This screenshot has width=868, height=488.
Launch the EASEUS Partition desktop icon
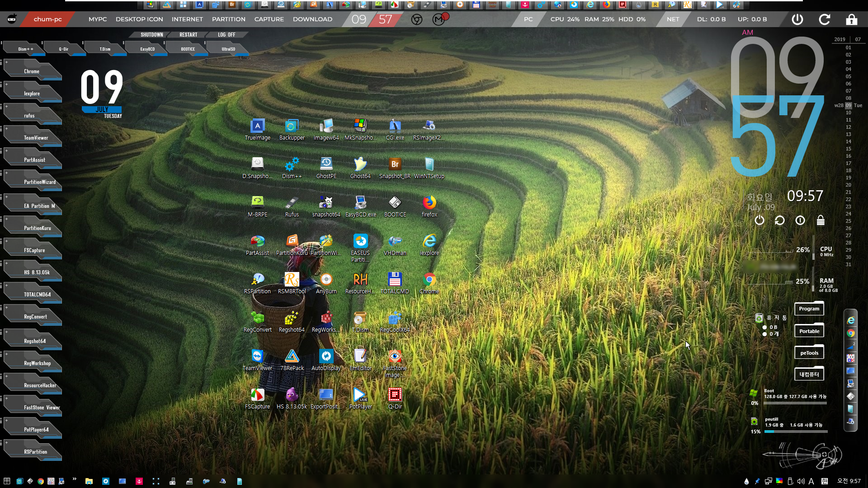[x=360, y=248]
